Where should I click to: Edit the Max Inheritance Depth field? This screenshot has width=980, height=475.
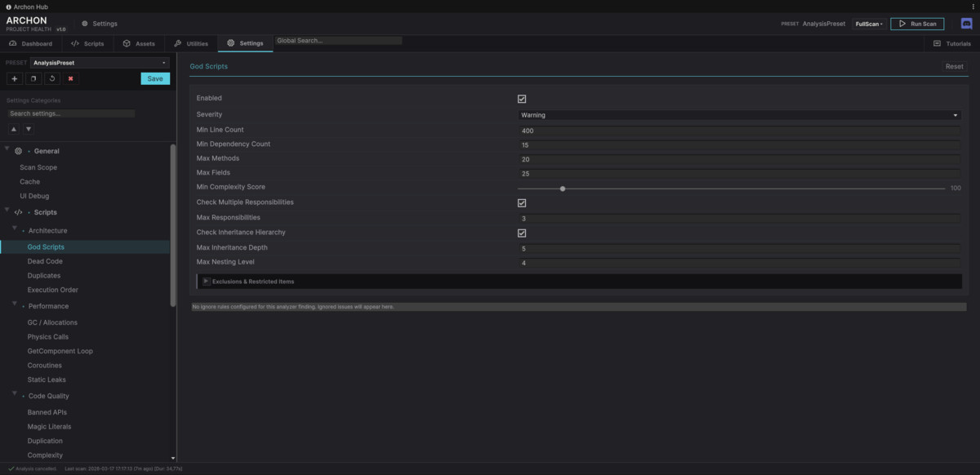pyautogui.click(x=739, y=248)
